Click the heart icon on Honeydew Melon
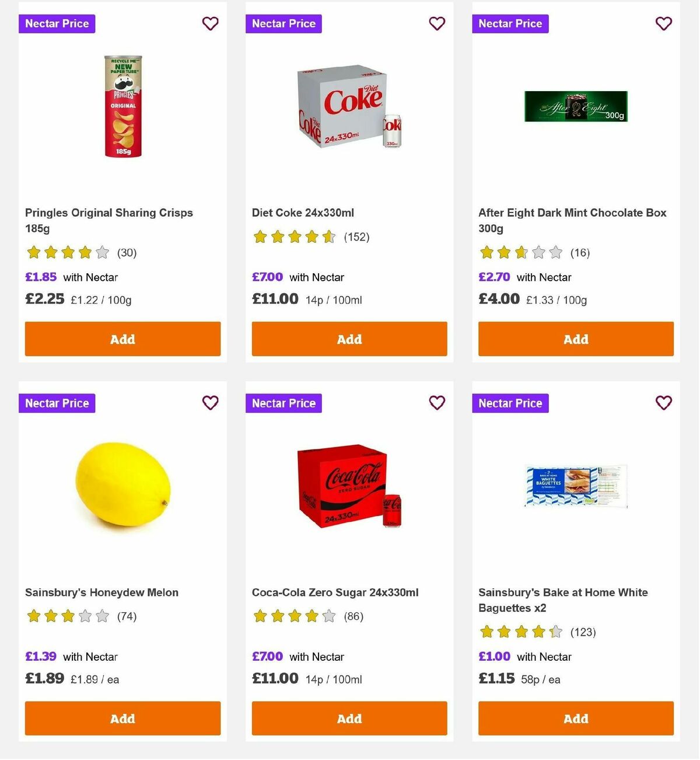The height and width of the screenshot is (760, 700). 210,403
